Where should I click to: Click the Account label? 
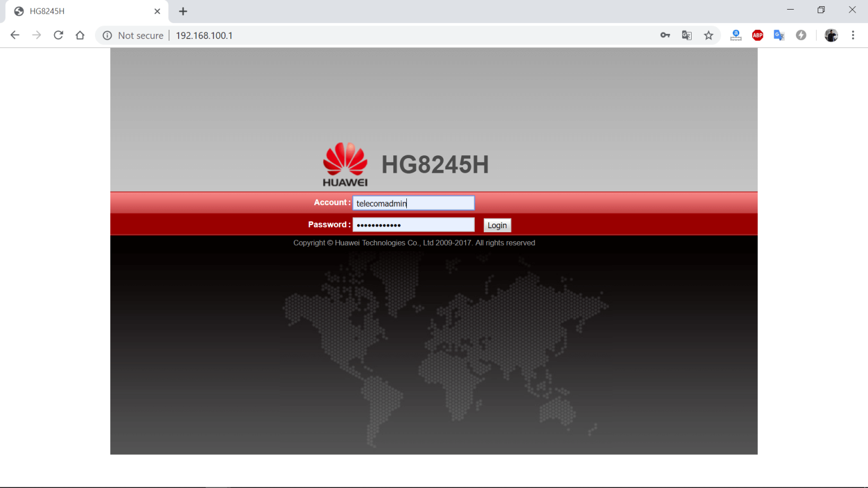tap(332, 202)
